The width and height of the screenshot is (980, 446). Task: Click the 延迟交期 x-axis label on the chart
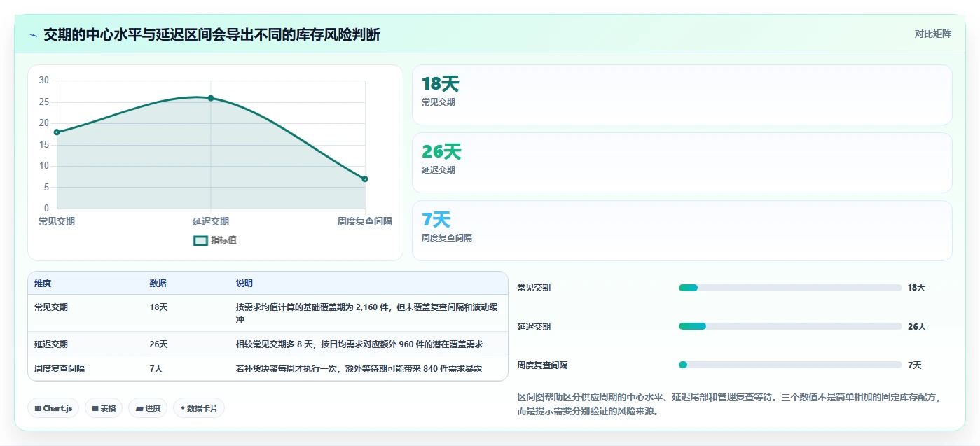(211, 221)
